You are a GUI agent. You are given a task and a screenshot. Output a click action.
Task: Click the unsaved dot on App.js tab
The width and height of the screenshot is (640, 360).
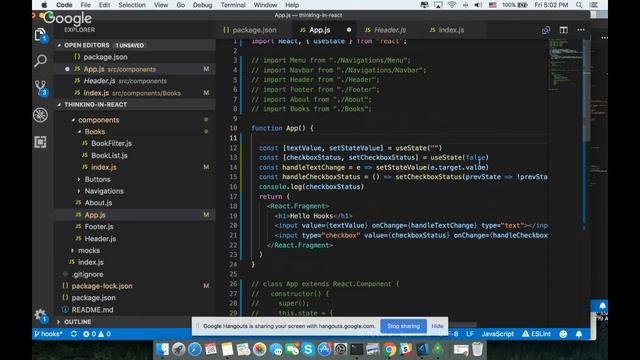(x=349, y=30)
